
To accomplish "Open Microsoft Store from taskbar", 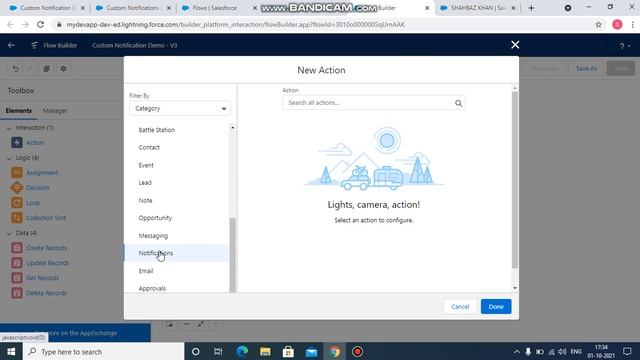I will [x=288, y=351].
